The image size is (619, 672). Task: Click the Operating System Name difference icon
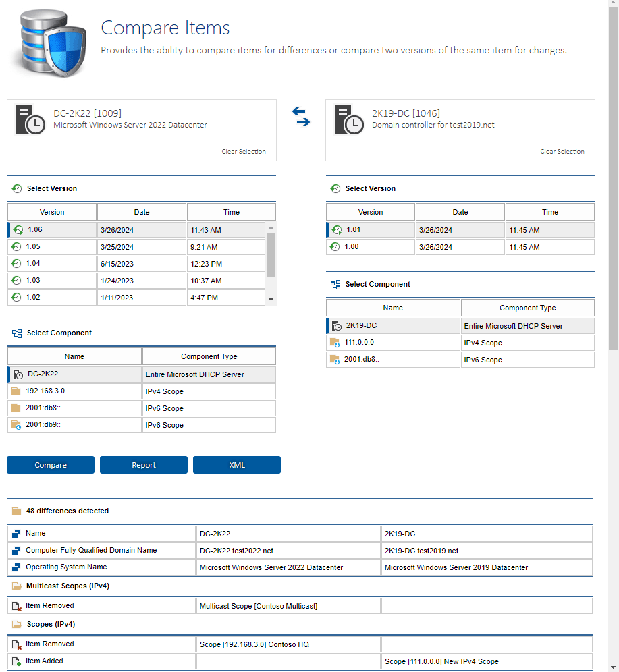[x=16, y=567]
